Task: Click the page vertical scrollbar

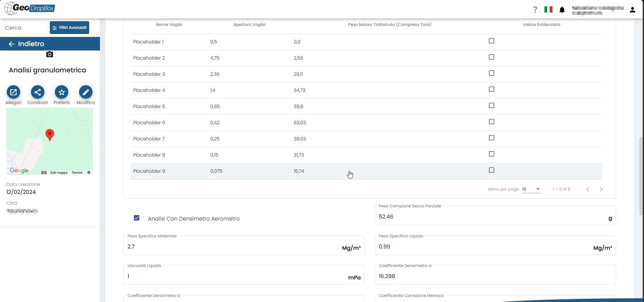Action: point(641,176)
